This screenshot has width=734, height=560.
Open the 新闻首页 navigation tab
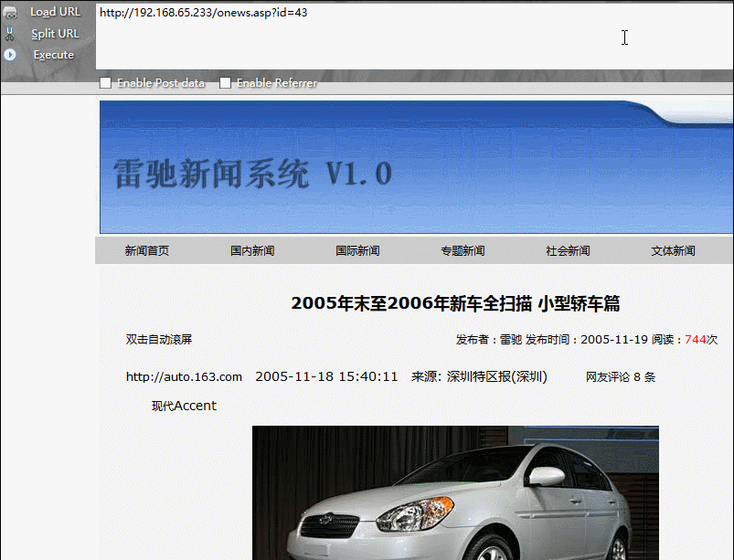click(147, 251)
